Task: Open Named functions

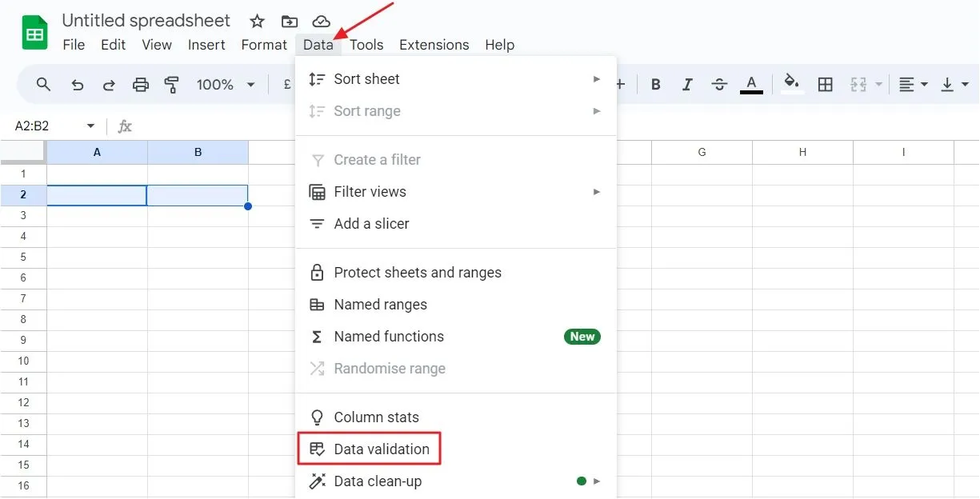Action: pos(456,337)
